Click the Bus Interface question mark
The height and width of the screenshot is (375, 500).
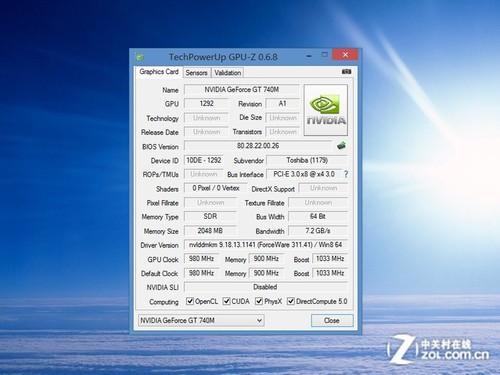click(346, 174)
